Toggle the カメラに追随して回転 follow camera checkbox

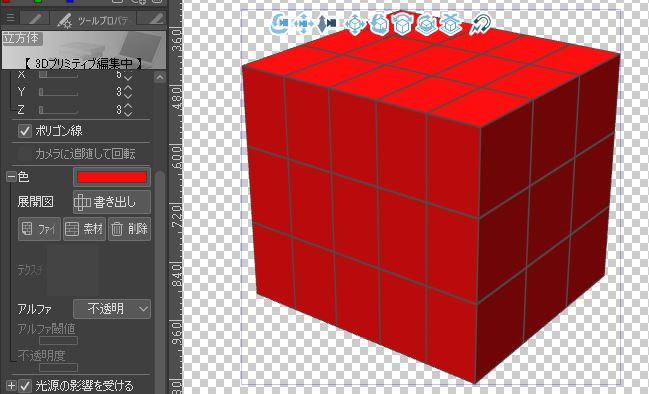tap(25, 154)
